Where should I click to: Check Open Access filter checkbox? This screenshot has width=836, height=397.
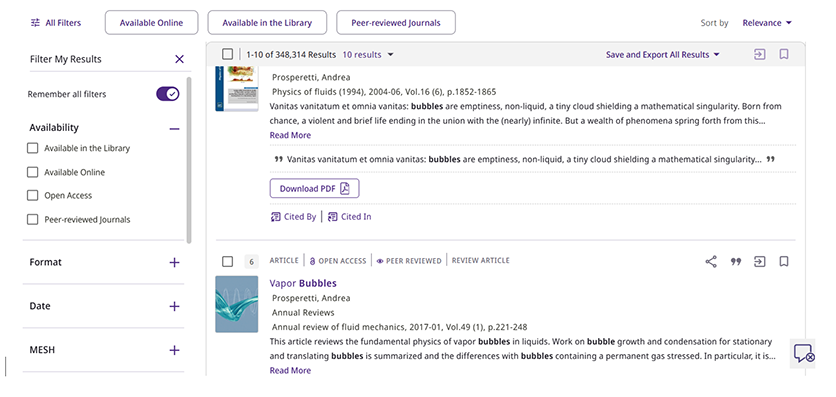(33, 196)
